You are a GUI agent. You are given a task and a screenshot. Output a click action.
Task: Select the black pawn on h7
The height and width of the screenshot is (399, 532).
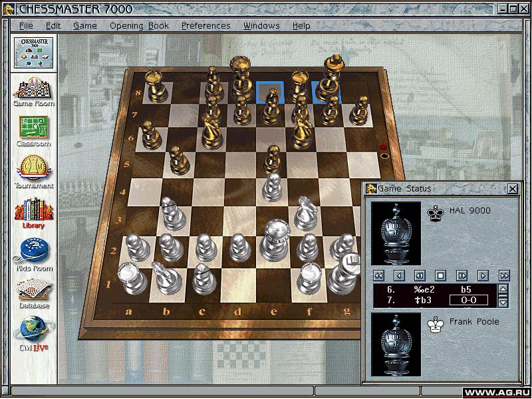point(359,110)
